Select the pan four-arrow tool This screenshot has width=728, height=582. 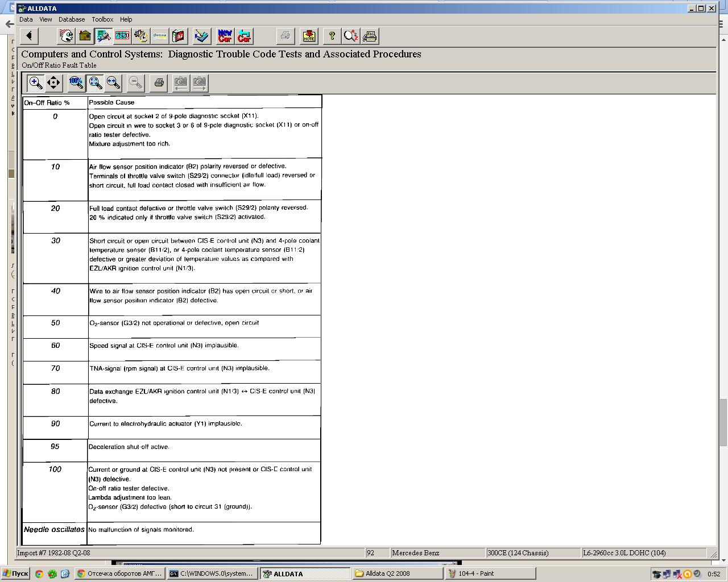pos(53,83)
